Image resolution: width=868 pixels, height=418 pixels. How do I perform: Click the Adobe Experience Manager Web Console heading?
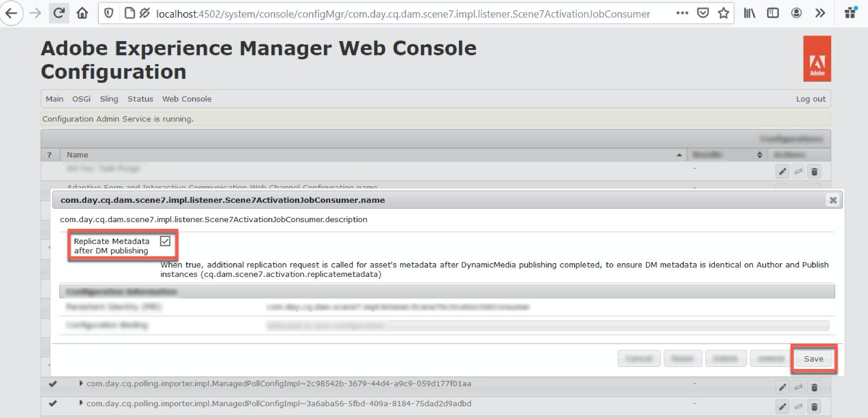pyautogui.click(x=259, y=60)
